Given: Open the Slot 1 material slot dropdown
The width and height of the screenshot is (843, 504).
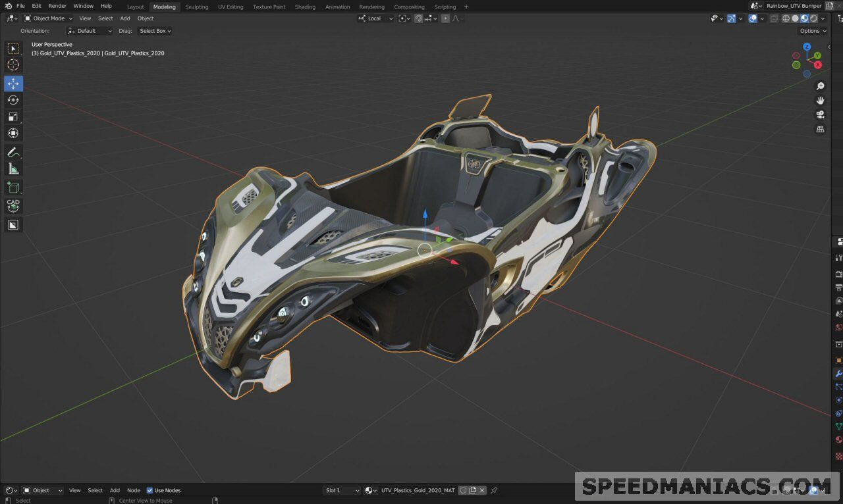Looking at the screenshot, I should point(342,490).
